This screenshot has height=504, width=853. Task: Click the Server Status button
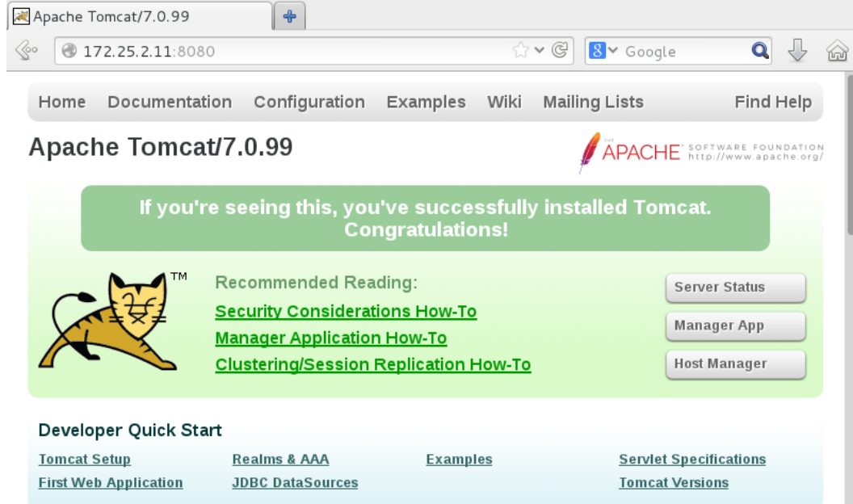[x=736, y=288]
